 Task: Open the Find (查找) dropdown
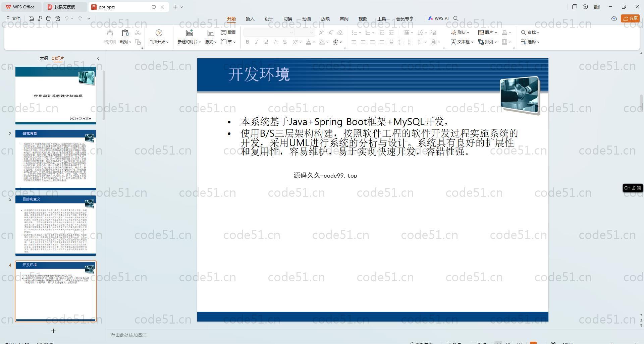[x=530, y=33]
